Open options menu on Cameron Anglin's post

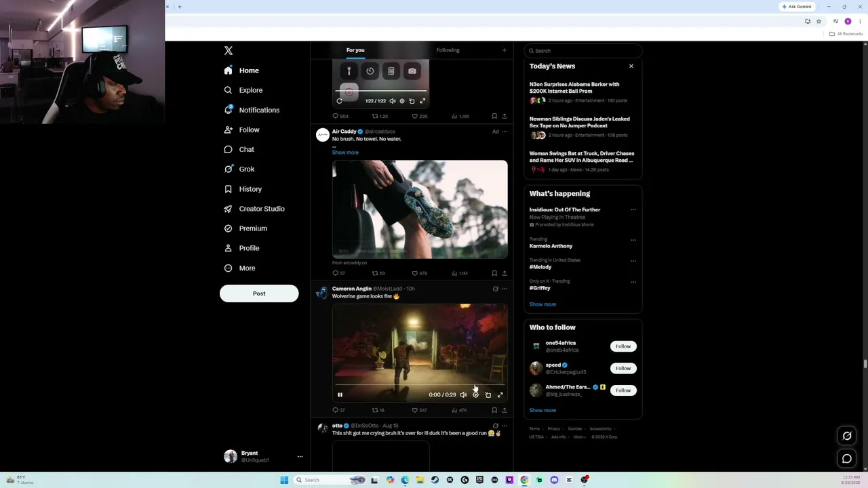[x=504, y=289]
